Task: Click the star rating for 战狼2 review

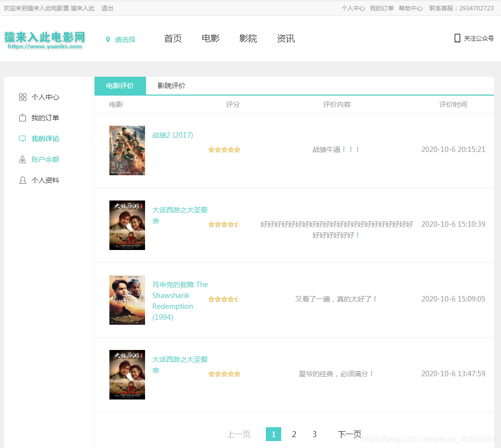Action: pos(224,149)
